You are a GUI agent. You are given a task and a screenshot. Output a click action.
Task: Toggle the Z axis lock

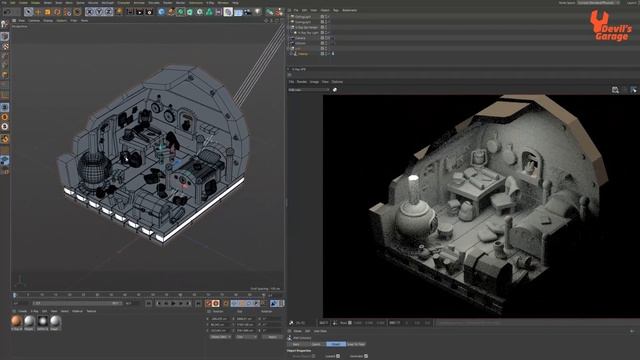click(109, 12)
